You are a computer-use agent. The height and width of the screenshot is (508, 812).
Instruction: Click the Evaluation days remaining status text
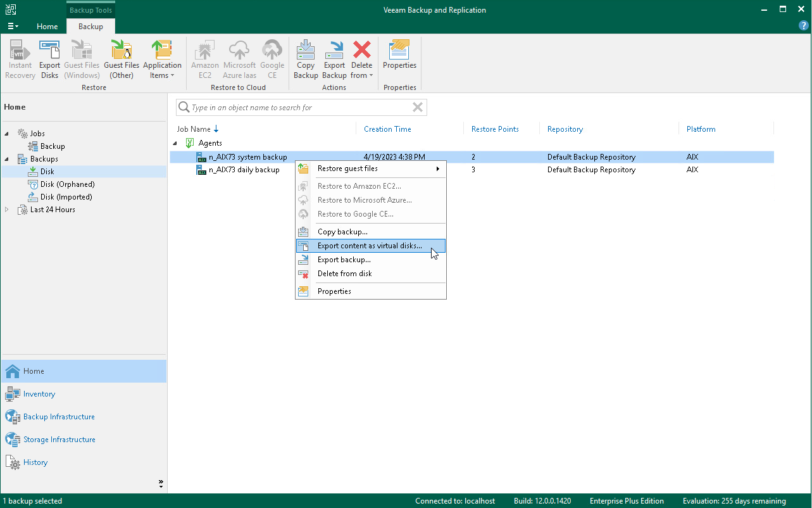tap(734, 501)
